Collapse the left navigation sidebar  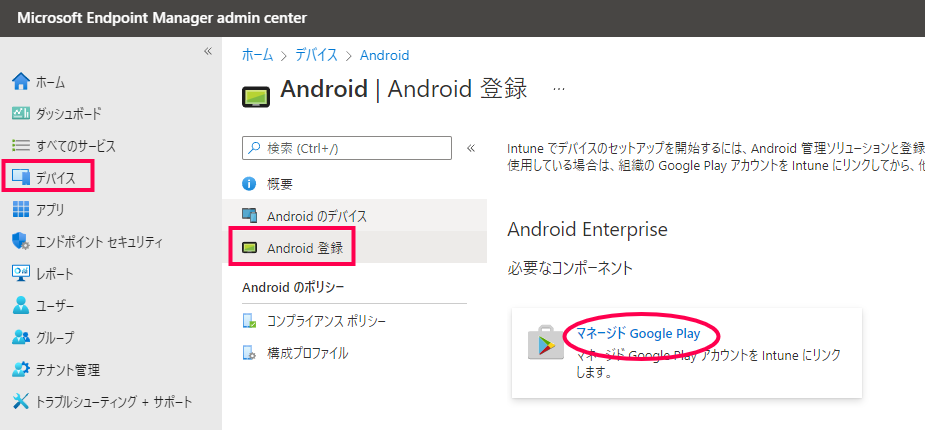208,51
